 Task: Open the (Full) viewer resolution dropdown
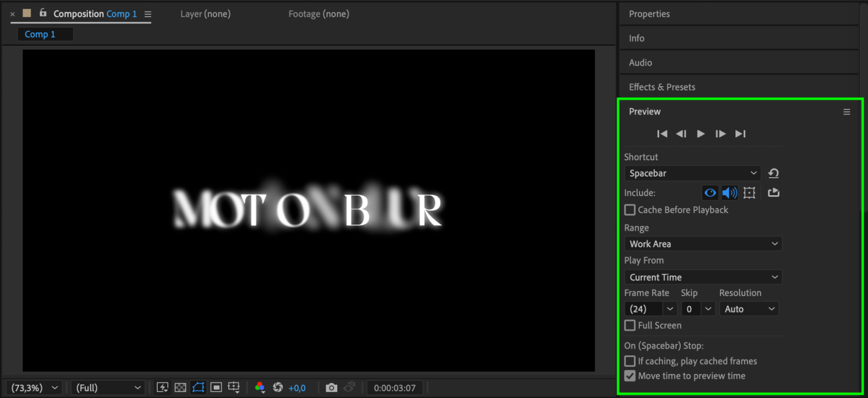point(108,388)
